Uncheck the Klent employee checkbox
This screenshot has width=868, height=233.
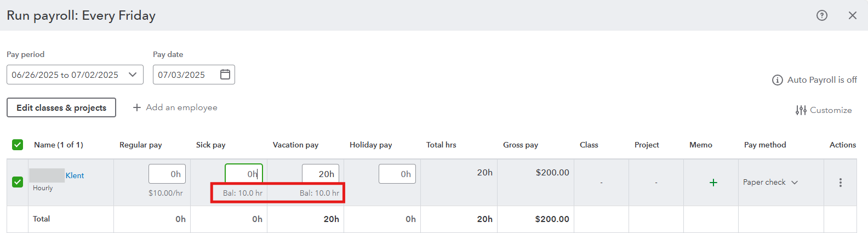[x=18, y=182]
